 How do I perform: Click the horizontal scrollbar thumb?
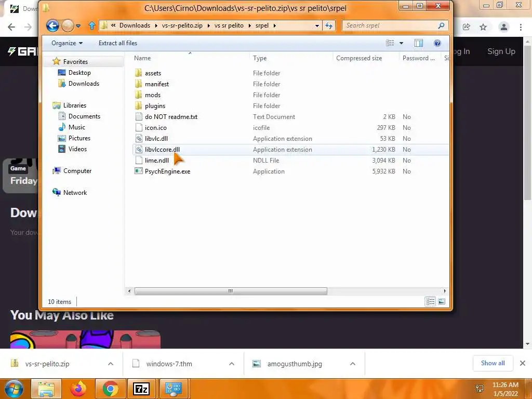point(231,291)
